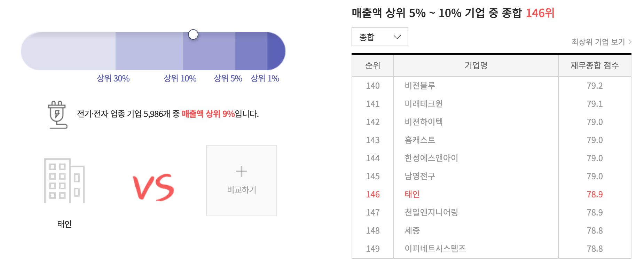
Task: Click the plus icon in the compare box
Action: click(241, 171)
